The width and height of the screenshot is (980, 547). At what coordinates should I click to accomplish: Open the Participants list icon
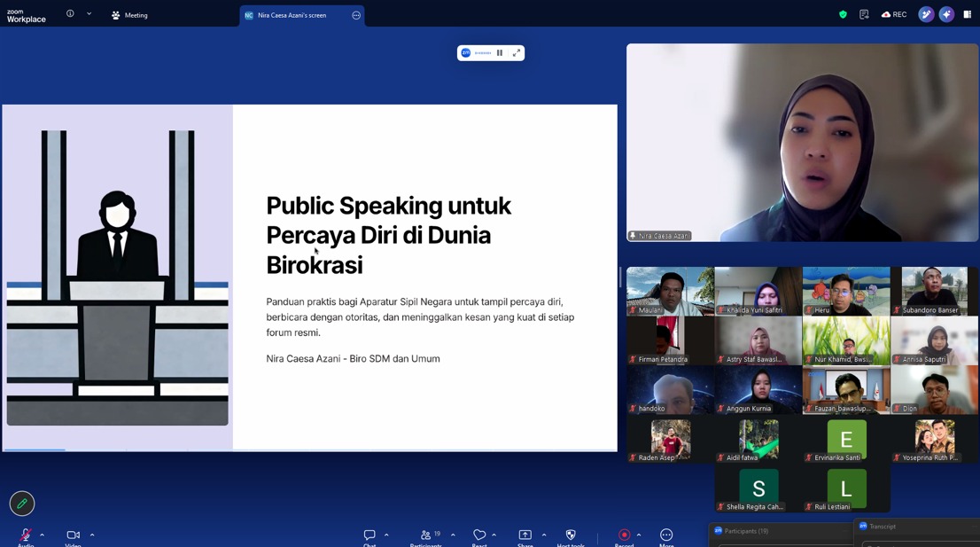426,536
